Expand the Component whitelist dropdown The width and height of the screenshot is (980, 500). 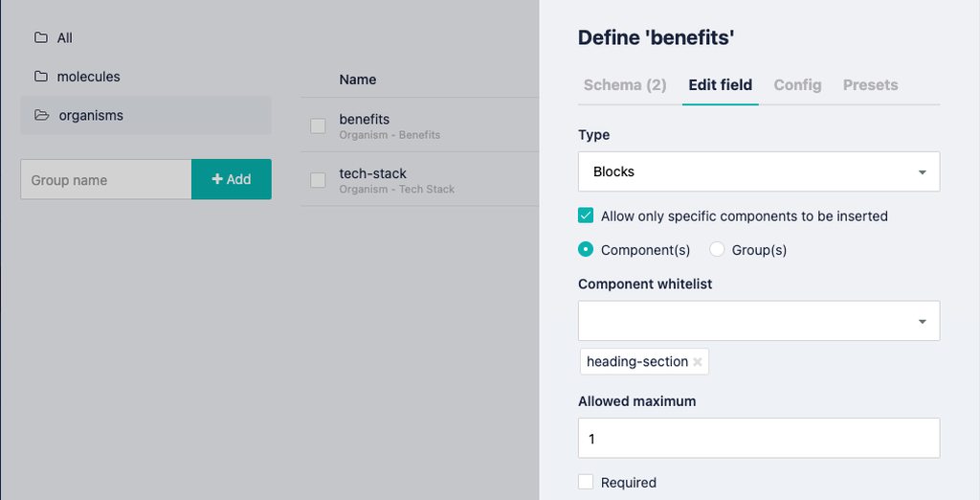(758, 321)
